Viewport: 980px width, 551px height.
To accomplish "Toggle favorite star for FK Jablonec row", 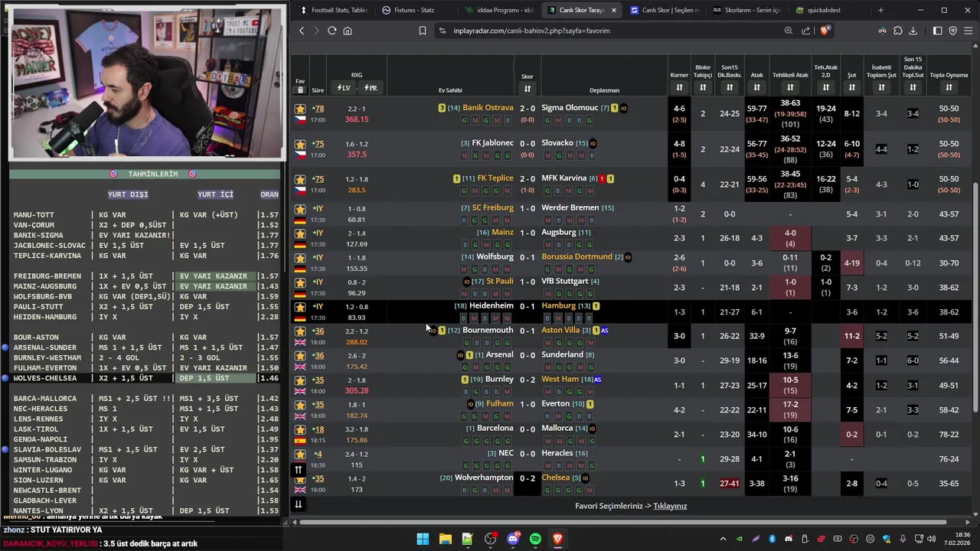I will point(300,144).
